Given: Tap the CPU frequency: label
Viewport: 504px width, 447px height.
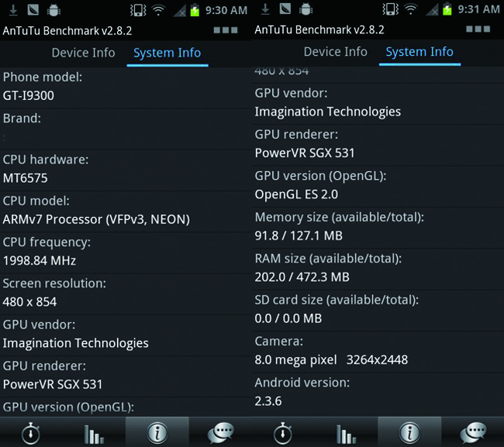Looking at the screenshot, I should pos(47,242).
